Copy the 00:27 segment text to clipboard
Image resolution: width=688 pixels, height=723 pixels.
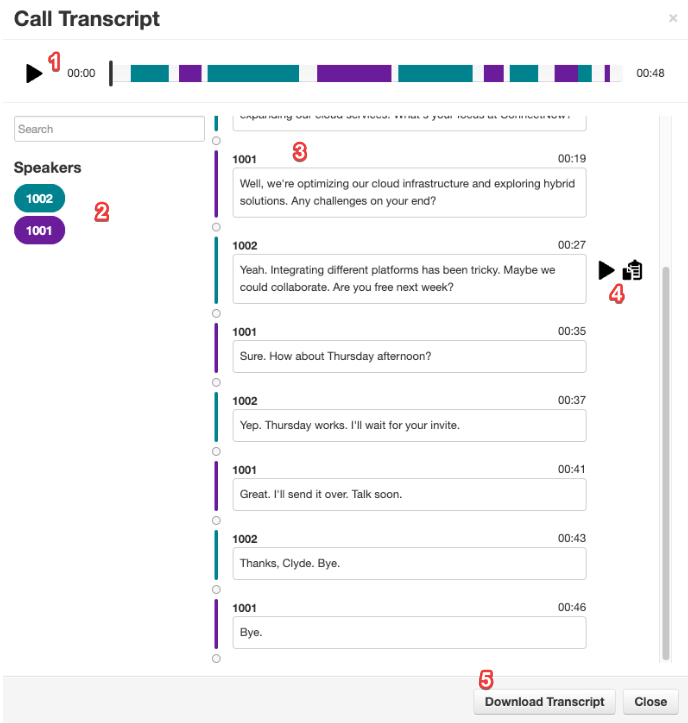633,270
